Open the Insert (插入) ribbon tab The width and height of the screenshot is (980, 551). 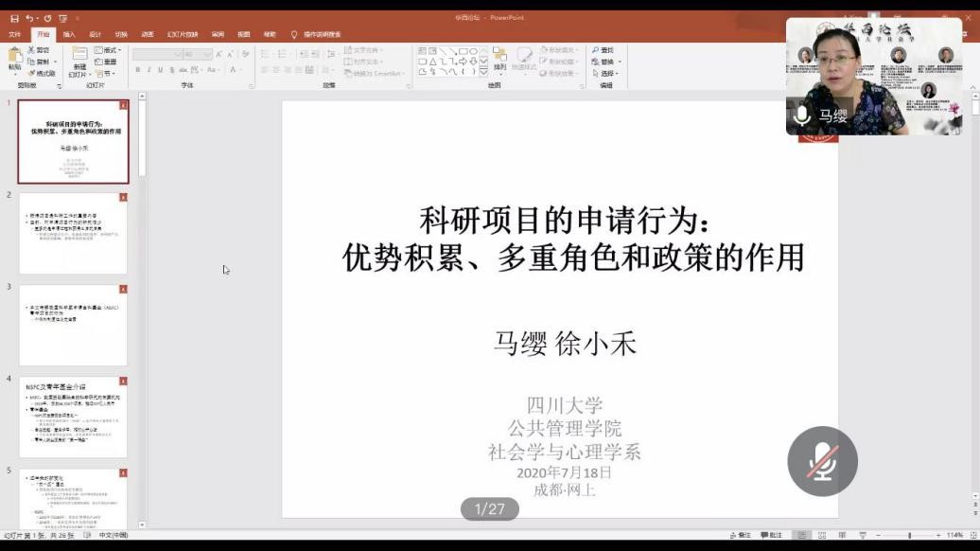[x=69, y=34]
